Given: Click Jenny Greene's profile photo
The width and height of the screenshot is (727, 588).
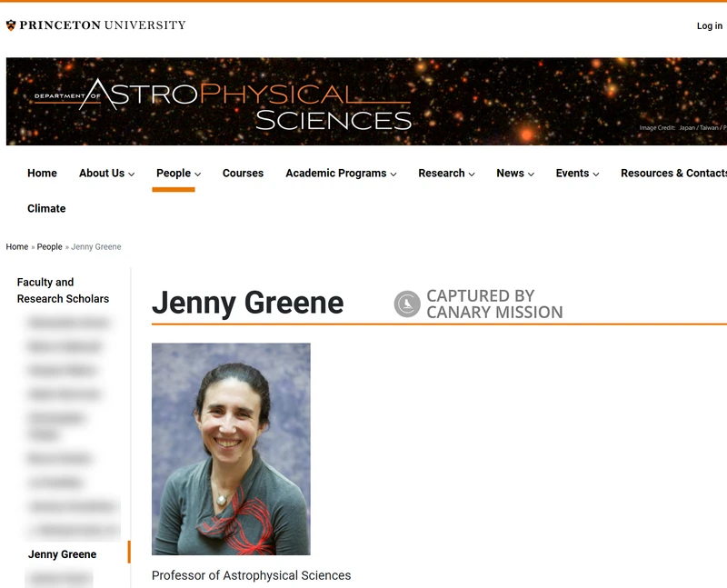Looking at the screenshot, I should pos(231,449).
